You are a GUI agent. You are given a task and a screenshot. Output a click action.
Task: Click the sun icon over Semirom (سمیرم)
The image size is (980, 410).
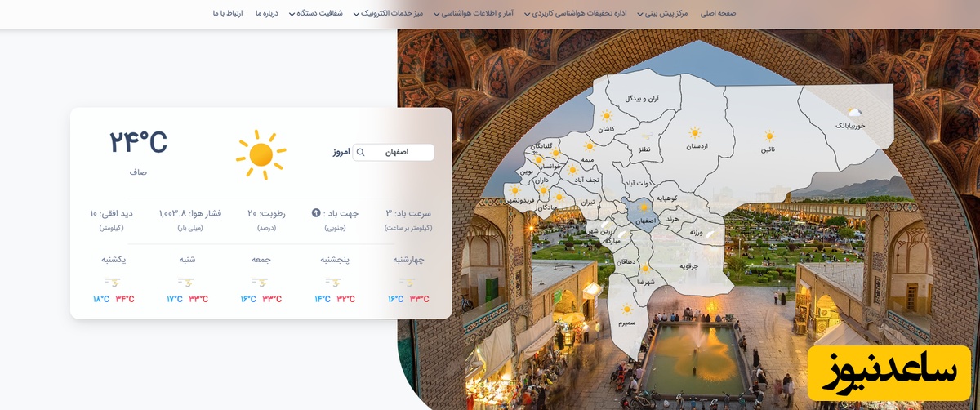pos(626,309)
